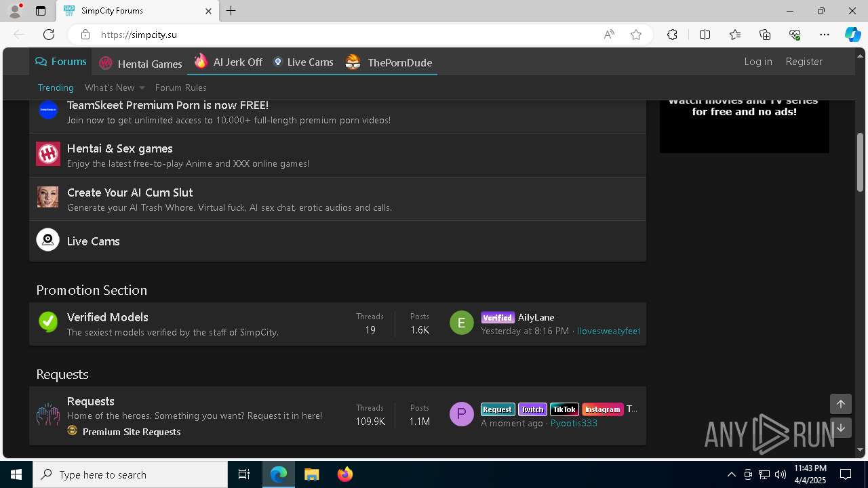Click the TeamSkeet blue circle icon
Image resolution: width=868 pixels, height=488 pixels.
(x=47, y=110)
